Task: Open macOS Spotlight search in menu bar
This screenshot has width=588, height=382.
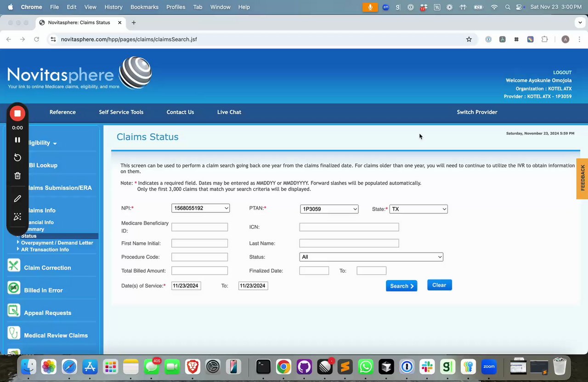Action: pos(508,7)
